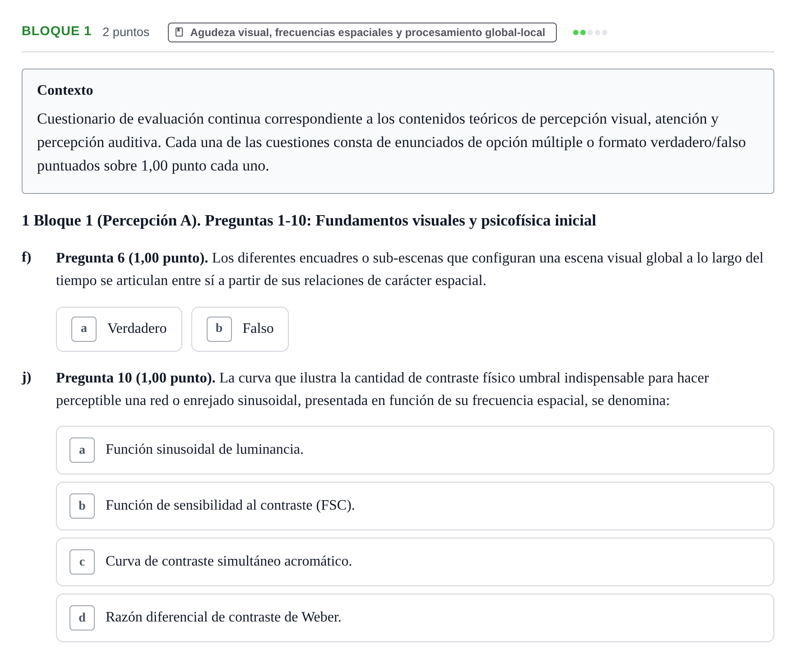Click the 2 puntos label

pyautogui.click(x=126, y=32)
